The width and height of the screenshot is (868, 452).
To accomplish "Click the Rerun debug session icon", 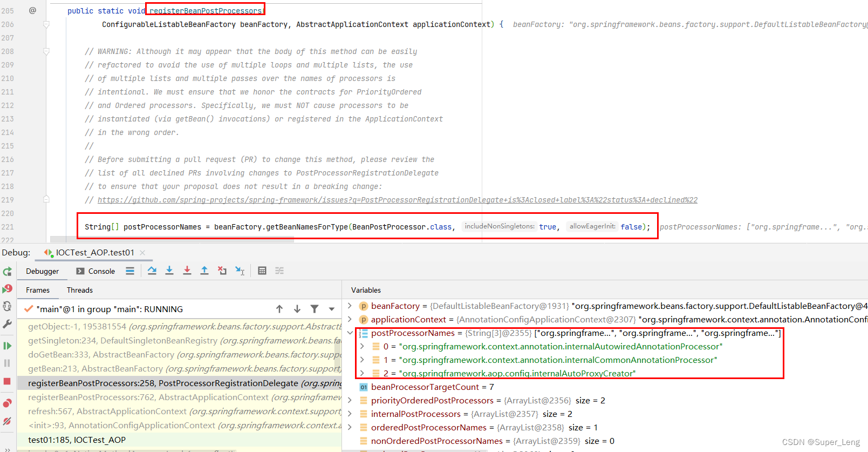I will (x=7, y=272).
